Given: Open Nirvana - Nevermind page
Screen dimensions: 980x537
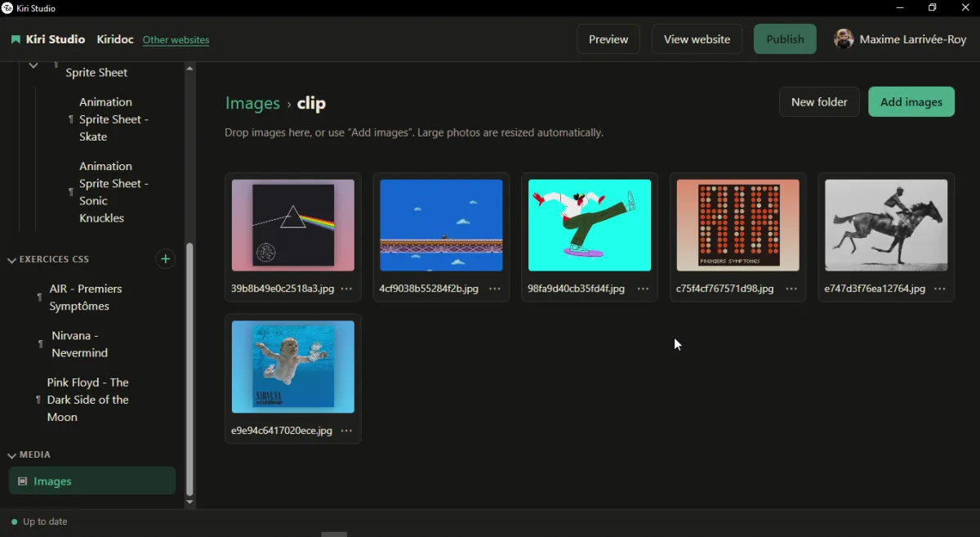Looking at the screenshot, I should (x=79, y=344).
